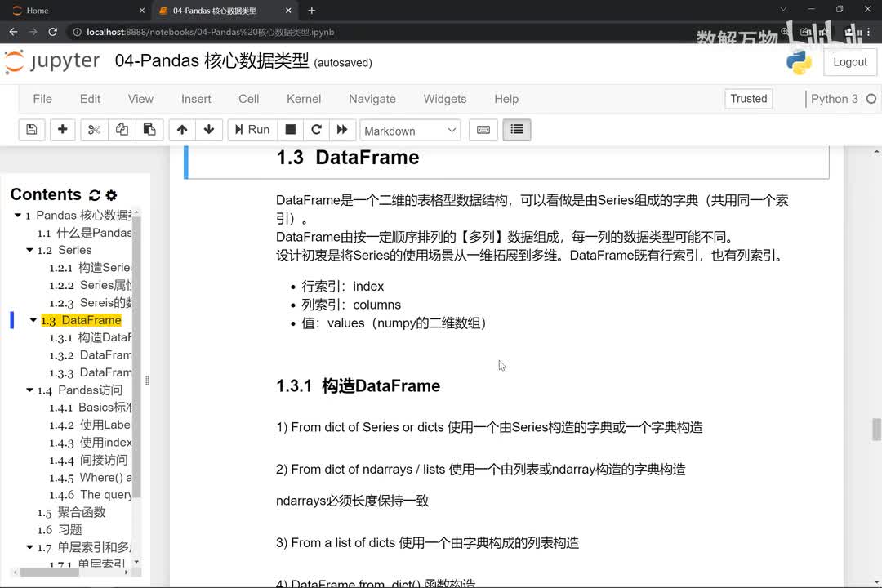Jump to 1.3.1 构造DataFrame in Contents
Screen dimensions: 882x588
point(90,337)
